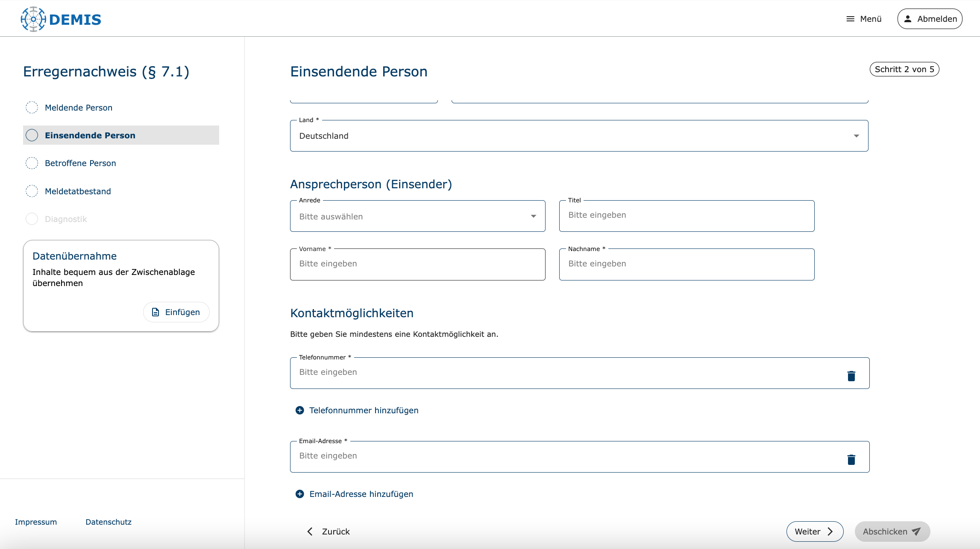Expand the Land dropdown showing Deutschland
Screen dimensions: 980x549
[579, 136]
